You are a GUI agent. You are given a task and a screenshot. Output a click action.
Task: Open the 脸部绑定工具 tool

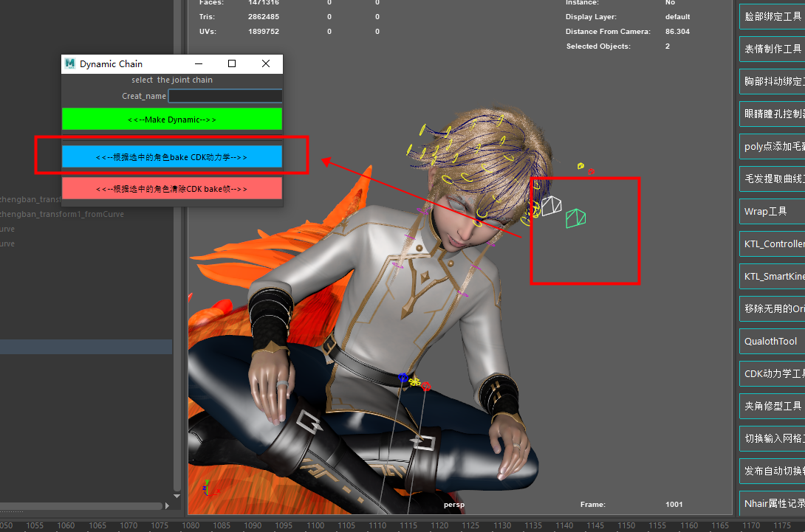(x=772, y=16)
